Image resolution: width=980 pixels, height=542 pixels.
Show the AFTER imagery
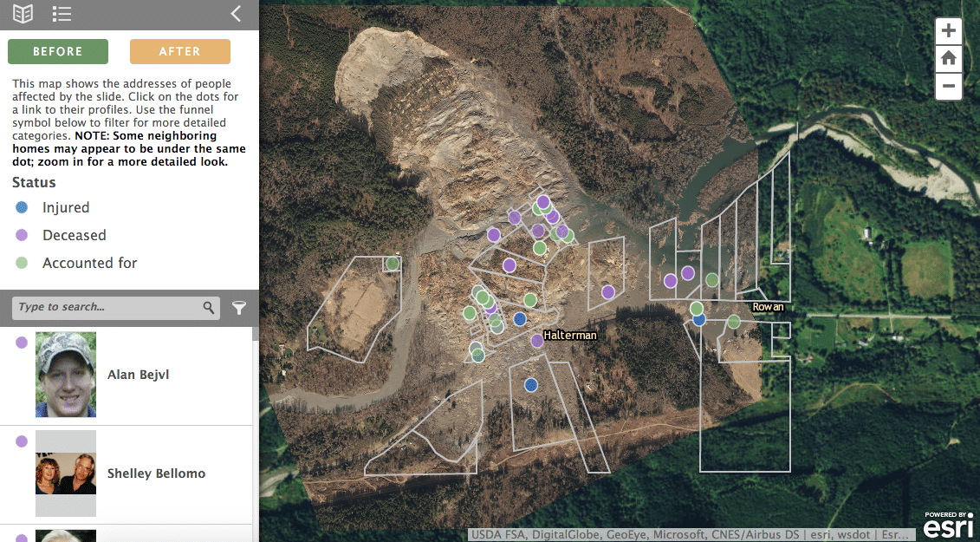pyautogui.click(x=180, y=51)
